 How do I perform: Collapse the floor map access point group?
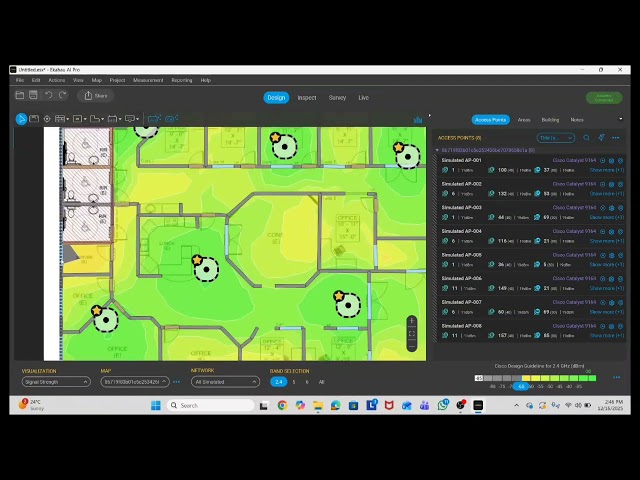(x=437, y=150)
